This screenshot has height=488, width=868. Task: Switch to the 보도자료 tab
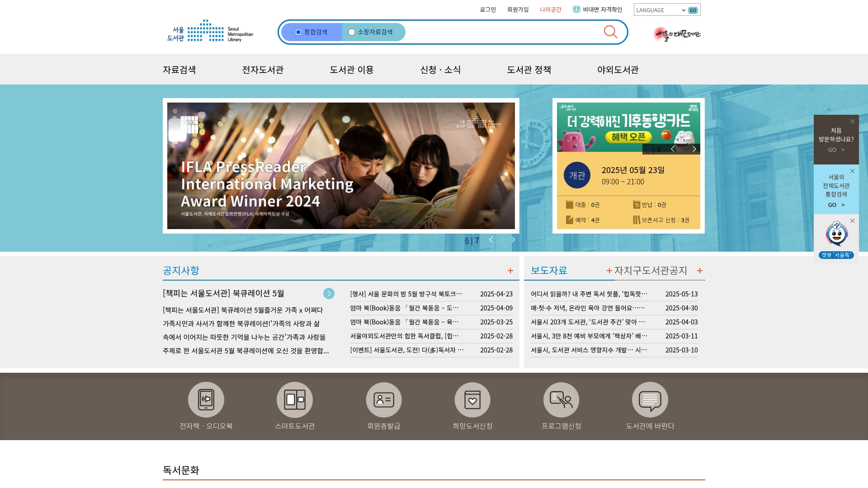click(x=549, y=270)
